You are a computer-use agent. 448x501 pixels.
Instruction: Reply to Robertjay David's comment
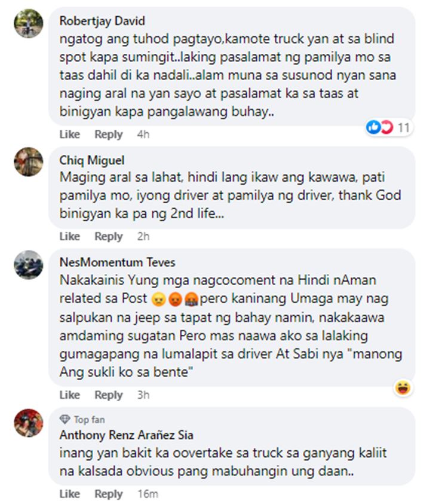click(109, 135)
